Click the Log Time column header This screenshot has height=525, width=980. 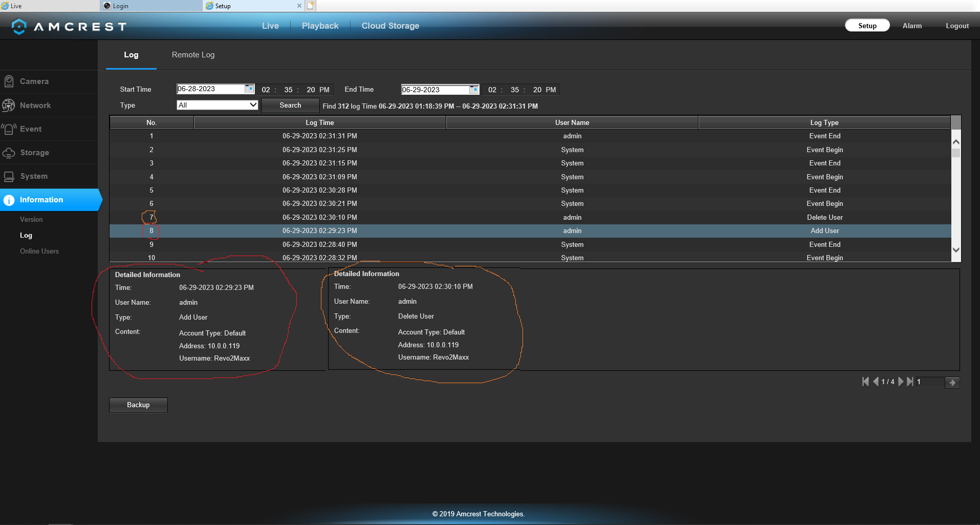coord(320,122)
